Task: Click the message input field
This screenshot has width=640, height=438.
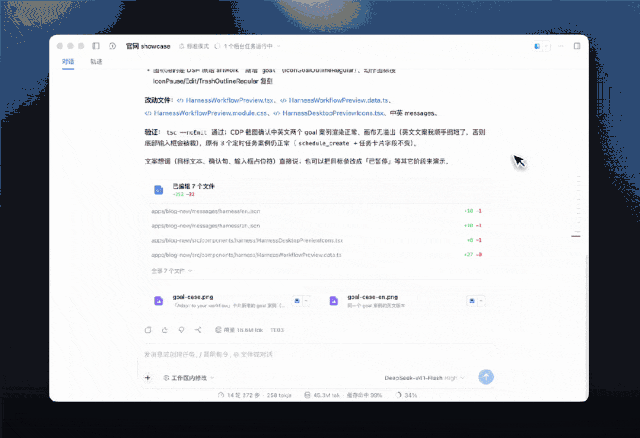Action: click(x=318, y=354)
